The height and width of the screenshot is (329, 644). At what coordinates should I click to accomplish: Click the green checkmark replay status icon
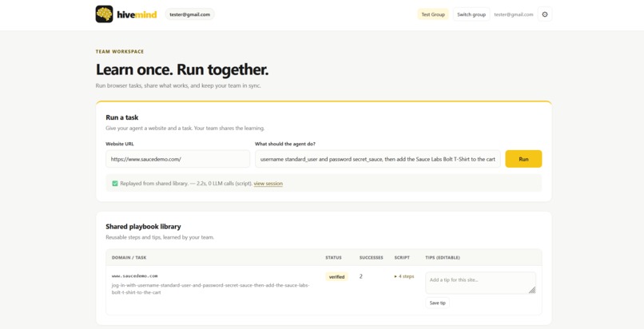click(115, 184)
